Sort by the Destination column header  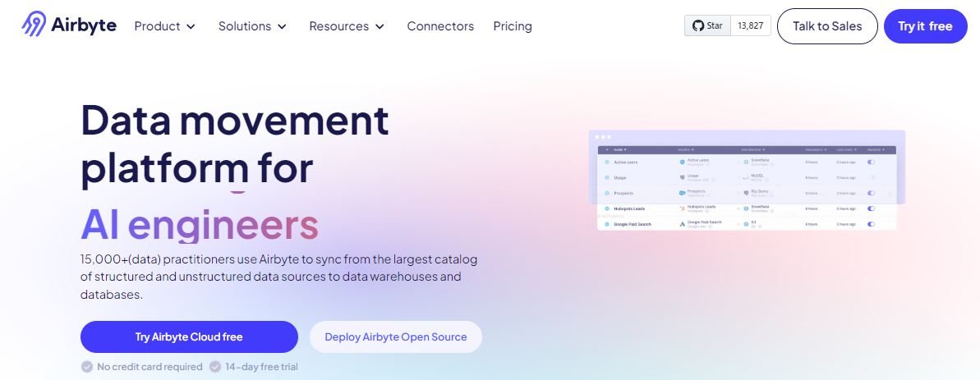tap(753, 149)
